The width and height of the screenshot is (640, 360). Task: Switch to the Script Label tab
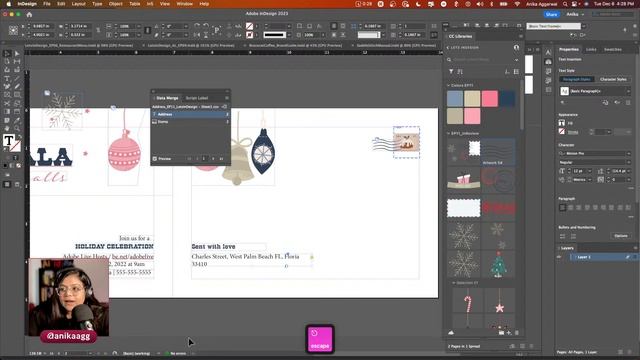197,98
